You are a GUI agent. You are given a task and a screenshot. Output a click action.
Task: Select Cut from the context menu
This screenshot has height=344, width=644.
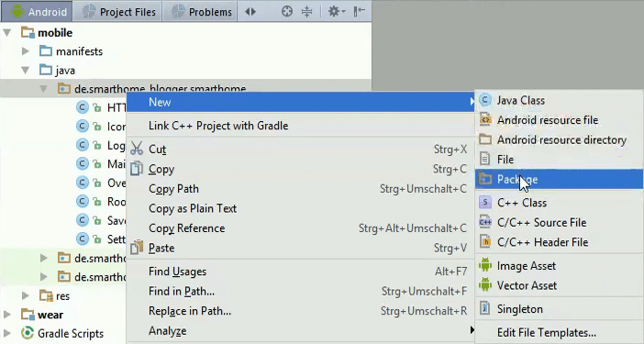click(301, 149)
